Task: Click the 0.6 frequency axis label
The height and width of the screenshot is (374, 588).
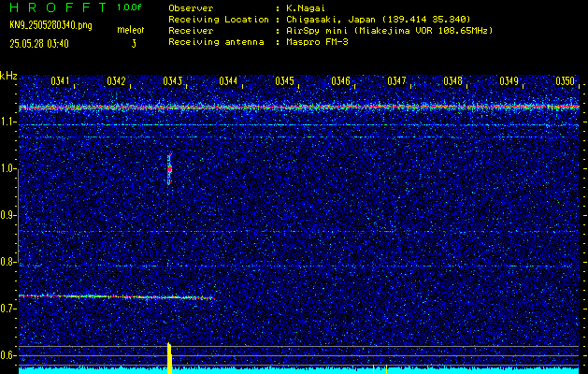Action: tap(7, 355)
